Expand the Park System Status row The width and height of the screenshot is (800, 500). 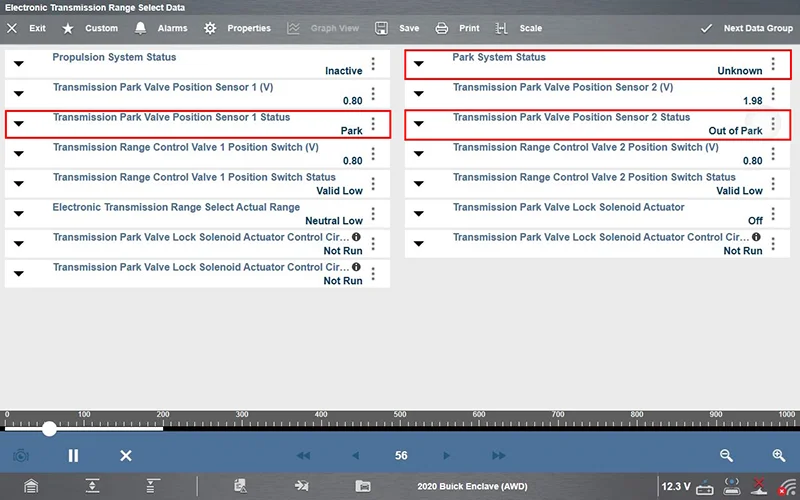419,64
